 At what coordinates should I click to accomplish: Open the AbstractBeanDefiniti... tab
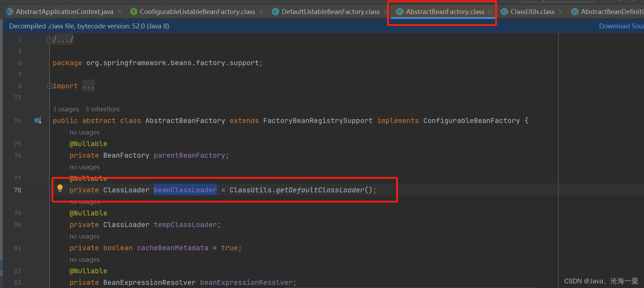click(612, 12)
